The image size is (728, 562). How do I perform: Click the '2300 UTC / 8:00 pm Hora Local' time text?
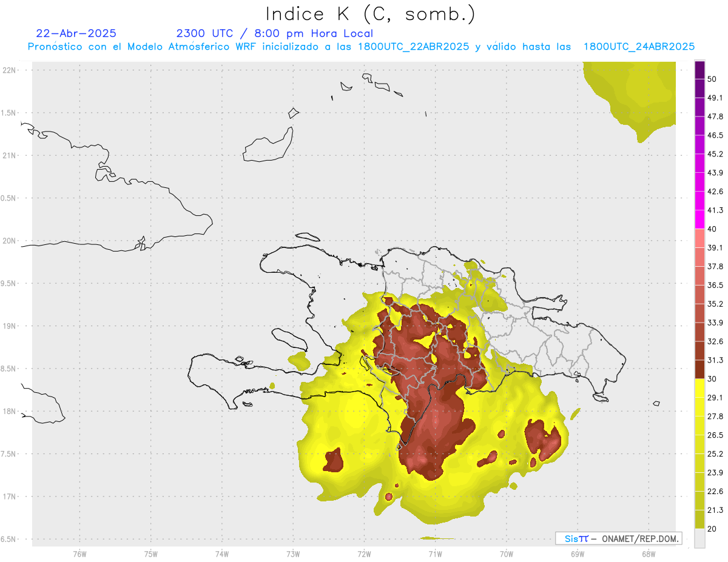(x=274, y=33)
